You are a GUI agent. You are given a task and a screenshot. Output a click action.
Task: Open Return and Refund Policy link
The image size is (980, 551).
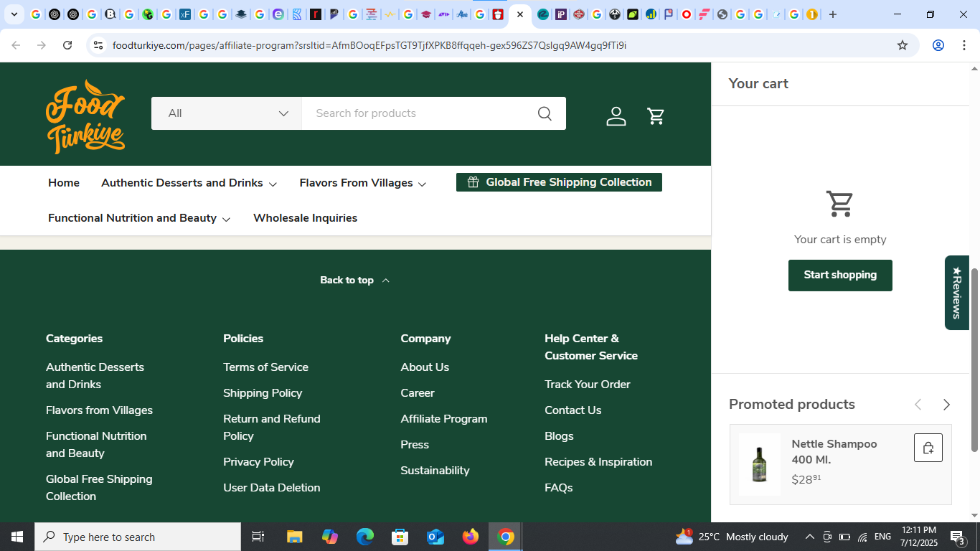pyautogui.click(x=272, y=428)
